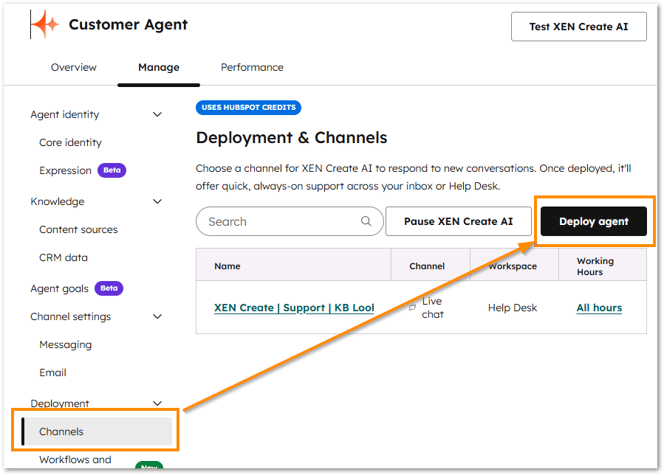Click the Live chat channel cell
664x475 pixels.
coord(432,308)
